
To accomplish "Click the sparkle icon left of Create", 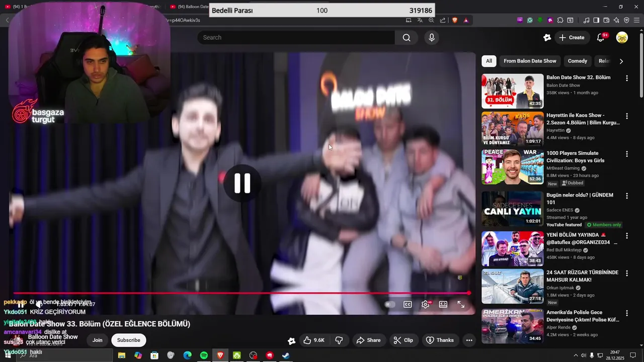I will (x=547, y=38).
